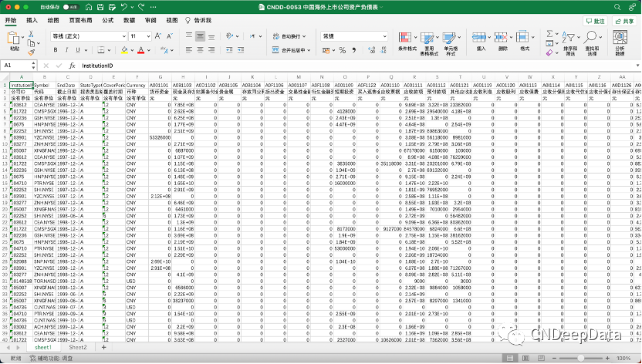The image size is (642, 364).
Task: Toggle align text right
Action: point(211,50)
